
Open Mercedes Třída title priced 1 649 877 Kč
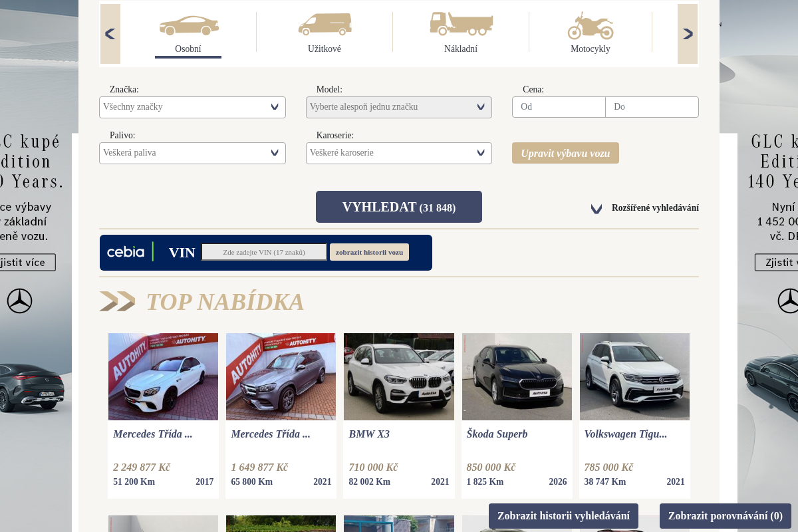[270, 434]
